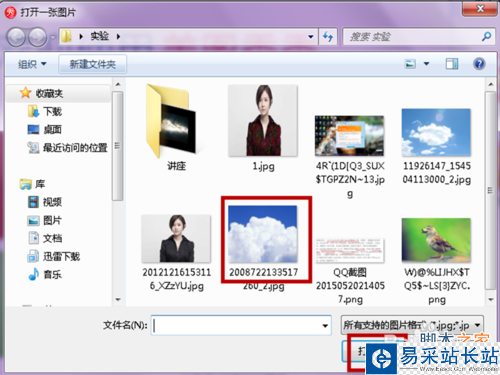Click the file list scroll up arrow
Screen dimensions: 500x375
click(x=490, y=84)
